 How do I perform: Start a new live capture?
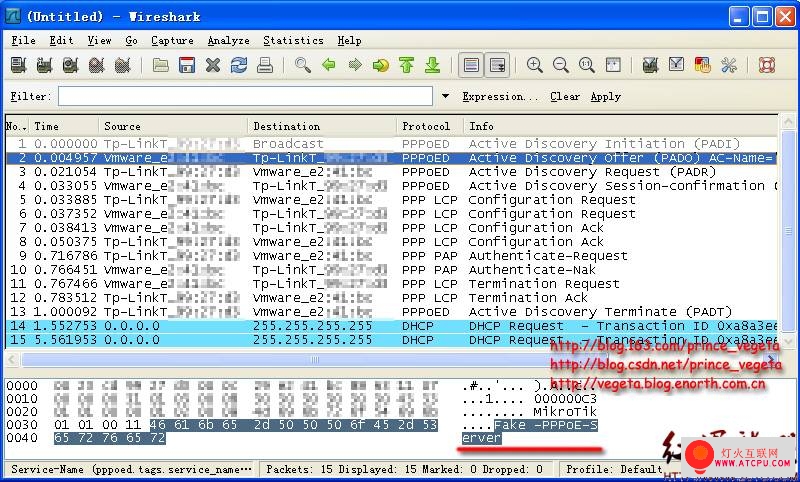click(x=70, y=65)
